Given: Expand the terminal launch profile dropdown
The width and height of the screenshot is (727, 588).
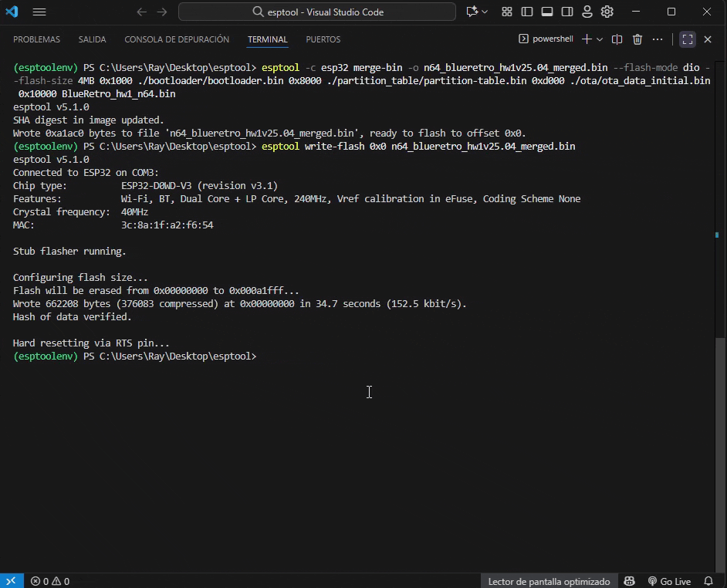Looking at the screenshot, I should click(x=600, y=39).
